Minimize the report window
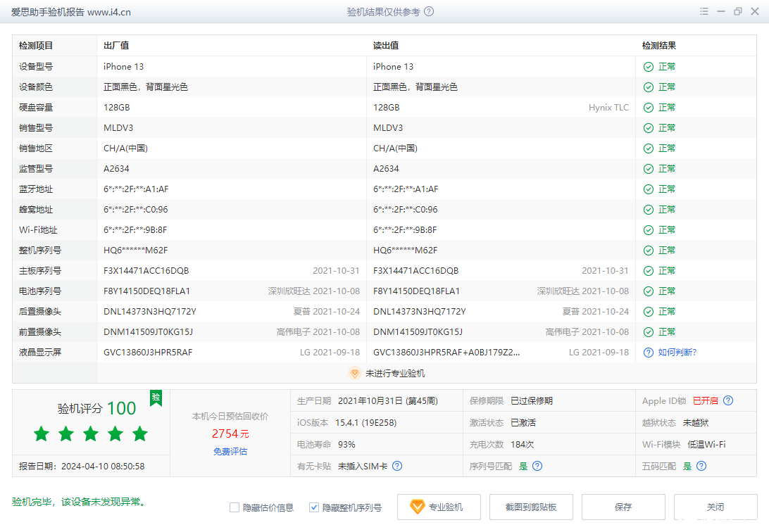This screenshot has height=532, width=769. pyautogui.click(x=721, y=11)
